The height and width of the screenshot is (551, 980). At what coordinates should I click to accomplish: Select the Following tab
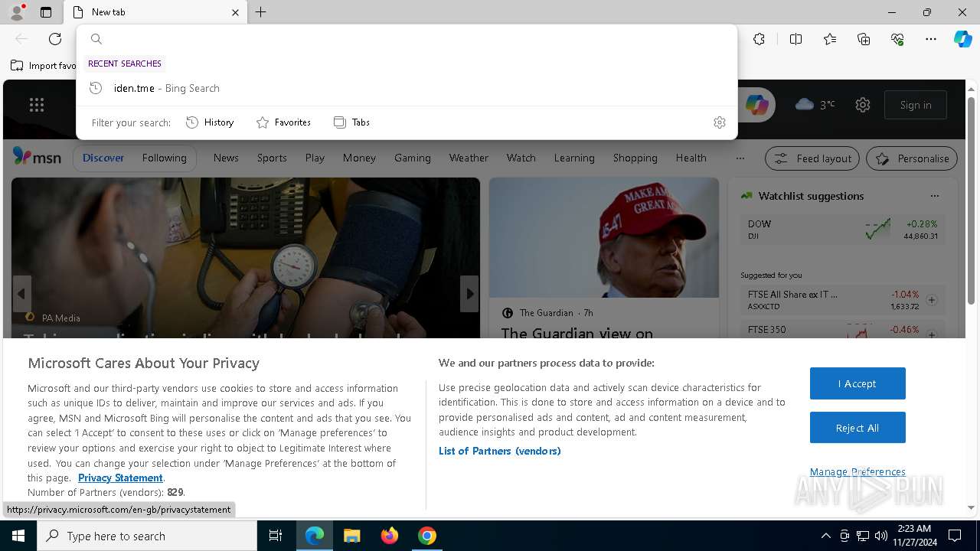(x=164, y=158)
